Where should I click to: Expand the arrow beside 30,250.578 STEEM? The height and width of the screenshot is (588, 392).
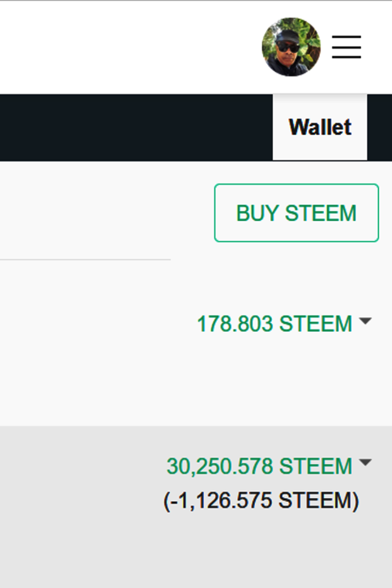pyautogui.click(x=365, y=463)
